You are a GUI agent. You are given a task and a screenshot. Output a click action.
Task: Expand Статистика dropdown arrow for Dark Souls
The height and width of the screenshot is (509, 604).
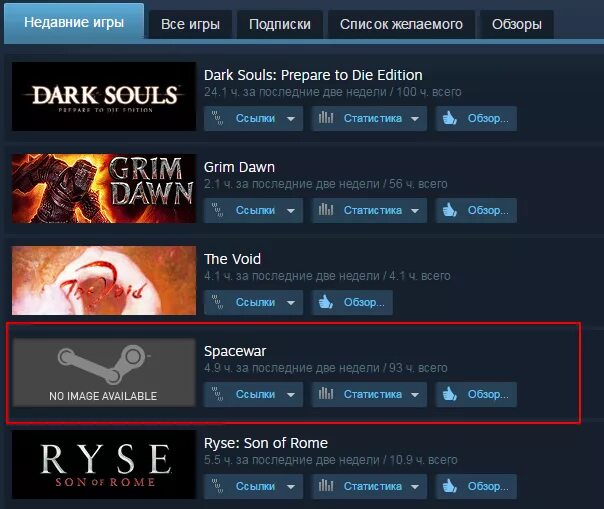click(x=415, y=119)
